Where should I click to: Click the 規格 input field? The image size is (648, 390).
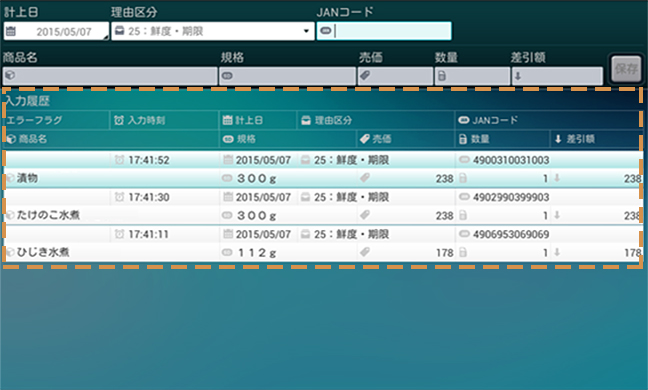[287, 76]
